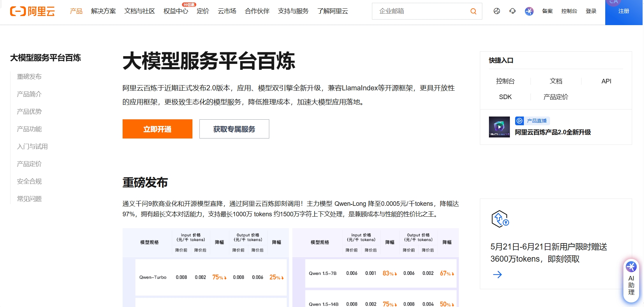Open the globe language icon in header
Screen dimensions: 644x307
[497, 11]
